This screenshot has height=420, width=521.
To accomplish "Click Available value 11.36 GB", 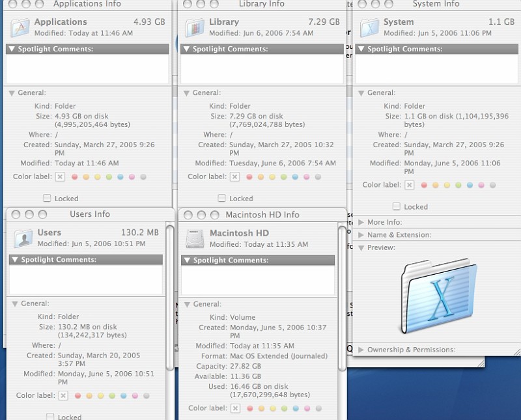I will click(246, 376).
